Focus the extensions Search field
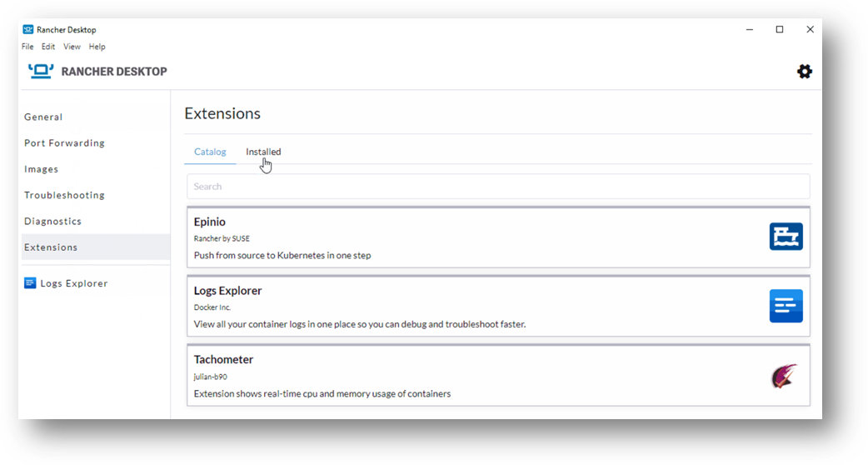This screenshot has height=465, width=868. (x=498, y=187)
